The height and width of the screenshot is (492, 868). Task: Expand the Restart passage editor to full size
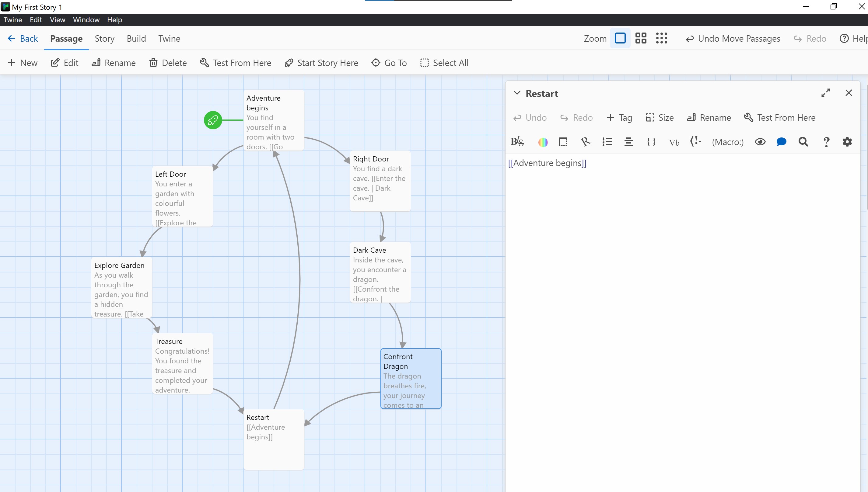(825, 93)
